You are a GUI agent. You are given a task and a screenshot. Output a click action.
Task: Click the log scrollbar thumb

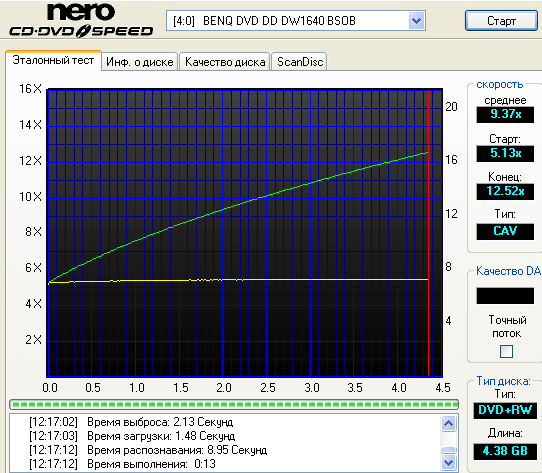448,450
